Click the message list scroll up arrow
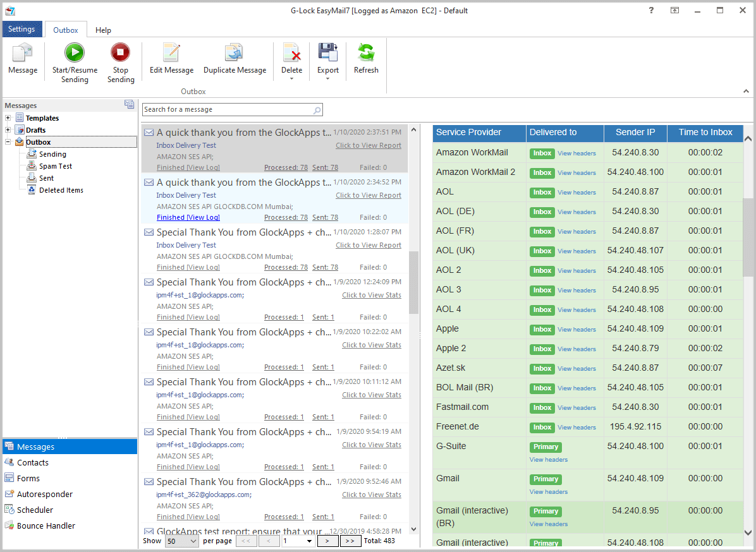Image resolution: width=756 pixels, height=552 pixels. coord(413,129)
